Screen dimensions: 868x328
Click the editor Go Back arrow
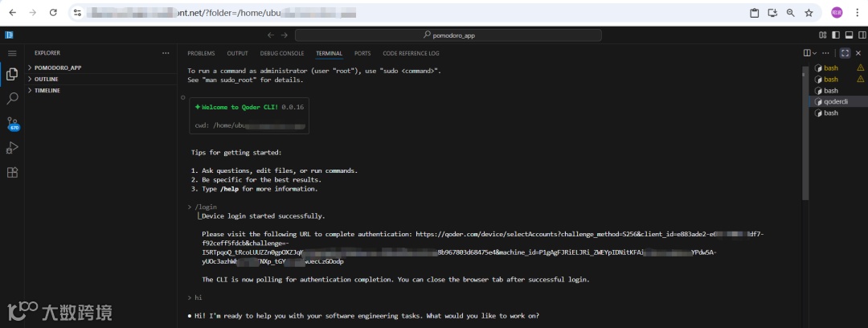[x=271, y=35]
